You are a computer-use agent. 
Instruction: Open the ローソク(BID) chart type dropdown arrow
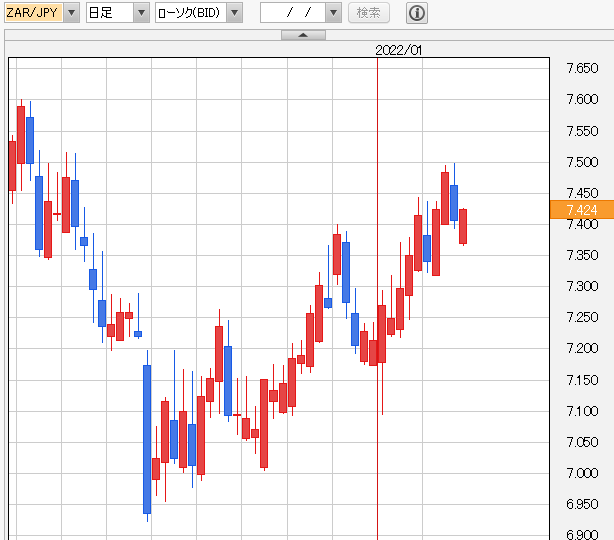click(x=235, y=13)
